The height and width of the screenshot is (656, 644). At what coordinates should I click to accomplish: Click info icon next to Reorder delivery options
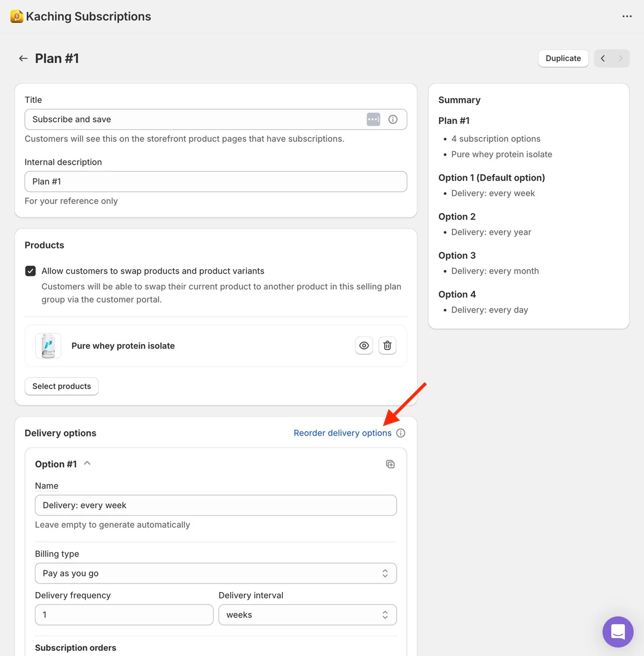pos(401,433)
